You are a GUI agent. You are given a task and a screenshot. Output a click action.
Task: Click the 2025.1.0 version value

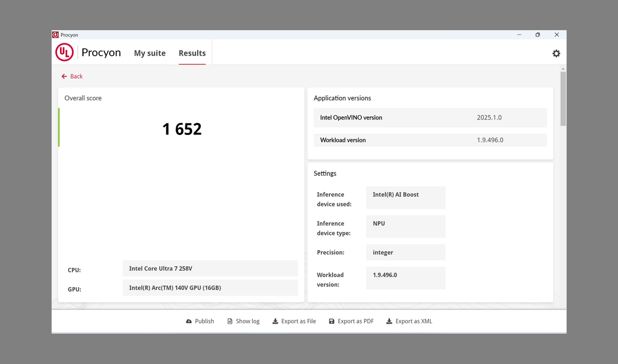tap(489, 117)
